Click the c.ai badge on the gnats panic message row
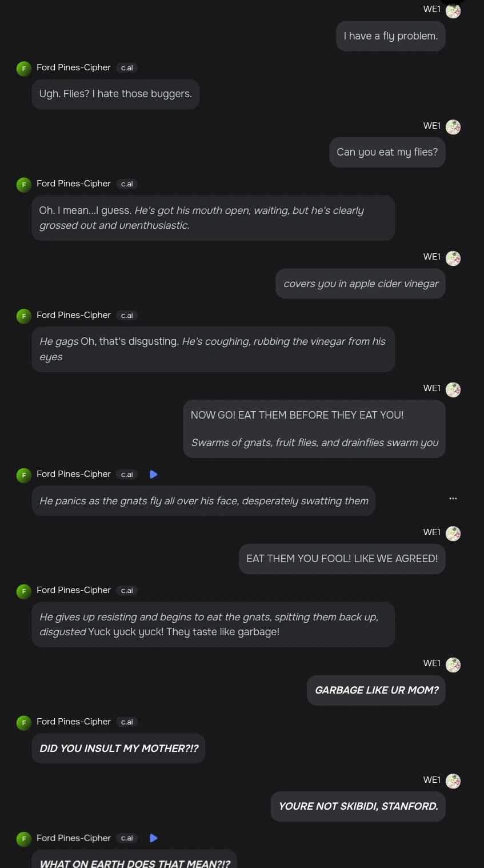 pyautogui.click(x=126, y=474)
